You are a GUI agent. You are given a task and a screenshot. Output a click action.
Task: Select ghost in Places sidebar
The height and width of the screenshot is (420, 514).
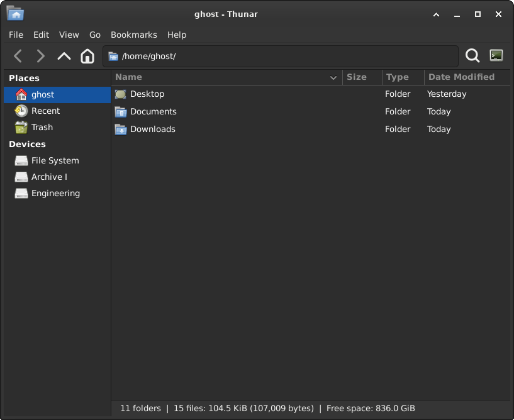[x=57, y=95]
